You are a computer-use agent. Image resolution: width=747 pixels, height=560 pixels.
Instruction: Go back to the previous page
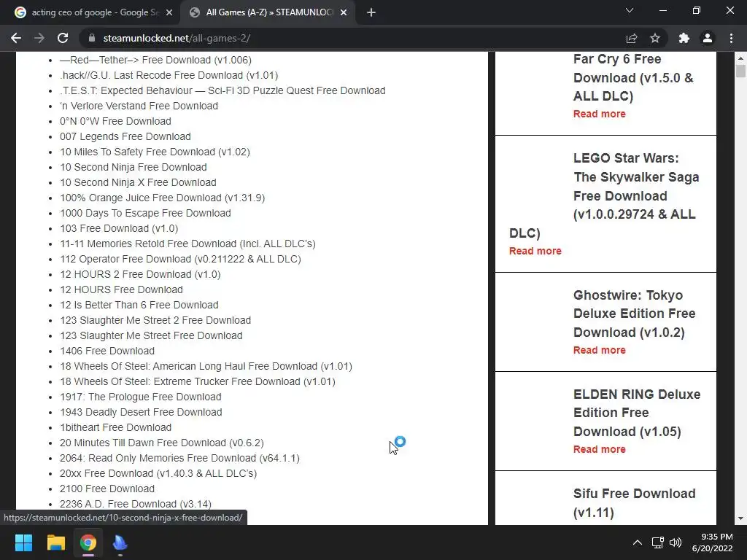[16, 38]
